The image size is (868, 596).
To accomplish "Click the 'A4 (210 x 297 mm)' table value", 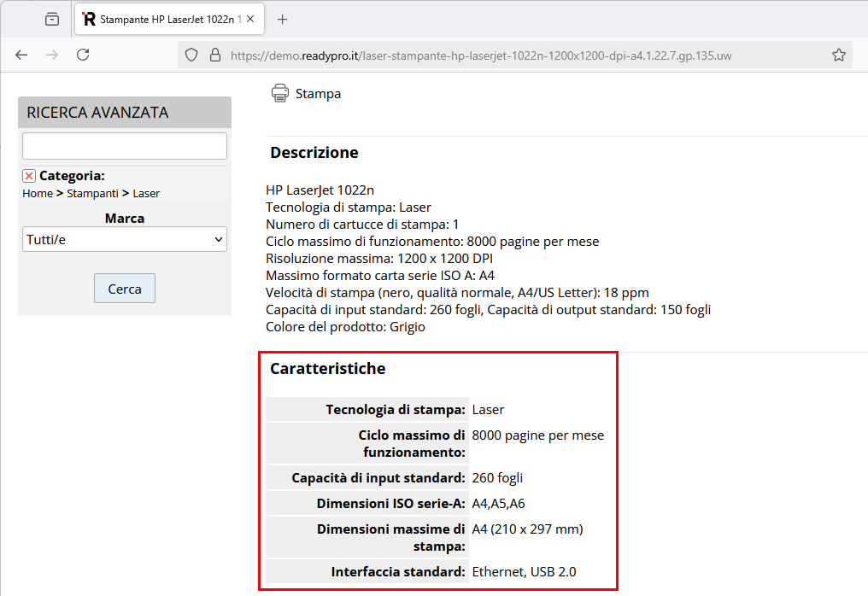I will 528,529.
